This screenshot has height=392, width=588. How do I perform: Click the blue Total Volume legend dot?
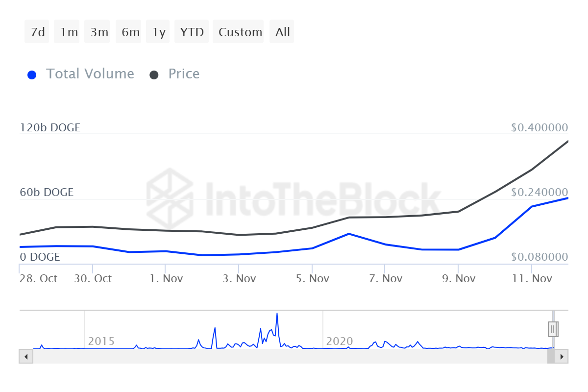coord(32,75)
